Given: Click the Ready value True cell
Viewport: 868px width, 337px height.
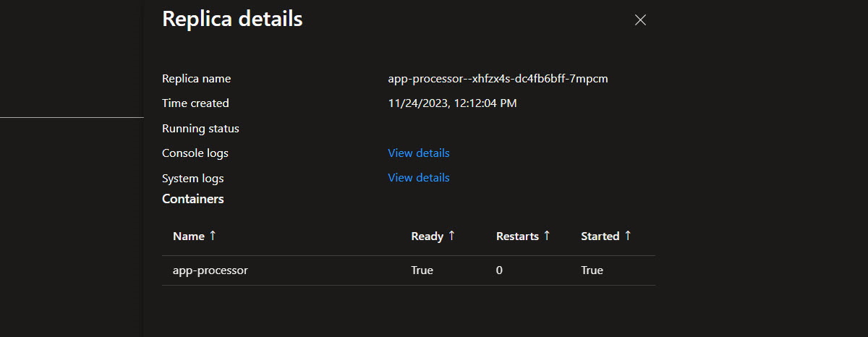Looking at the screenshot, I should pyautogui.click(x=422, y=270).
